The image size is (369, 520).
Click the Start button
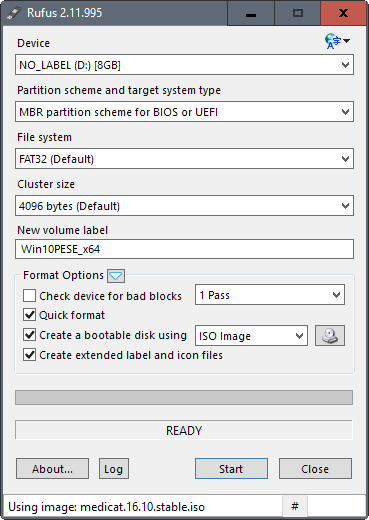pyautogui.click(x=231, y=469)
